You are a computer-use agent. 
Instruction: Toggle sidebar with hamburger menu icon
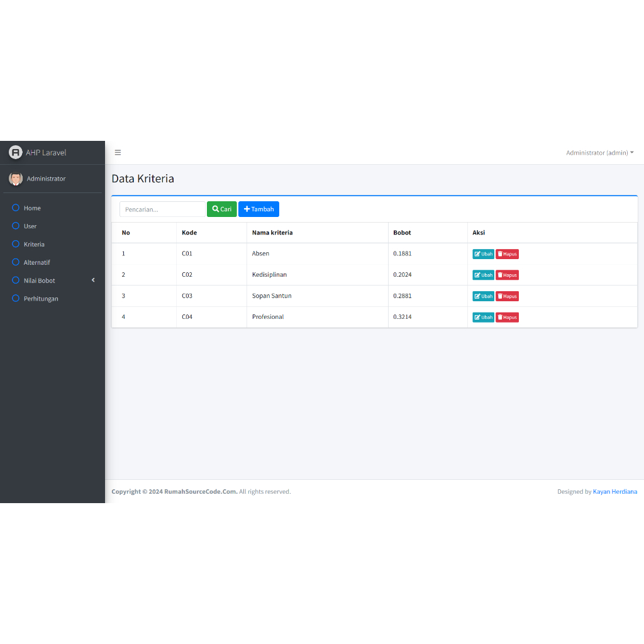click(118, 152)
